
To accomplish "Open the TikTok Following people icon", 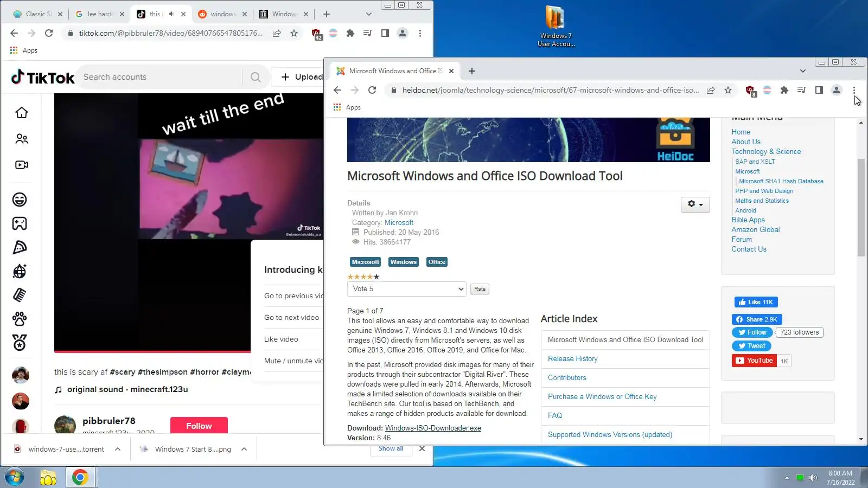I will click(x=22, y=139).
